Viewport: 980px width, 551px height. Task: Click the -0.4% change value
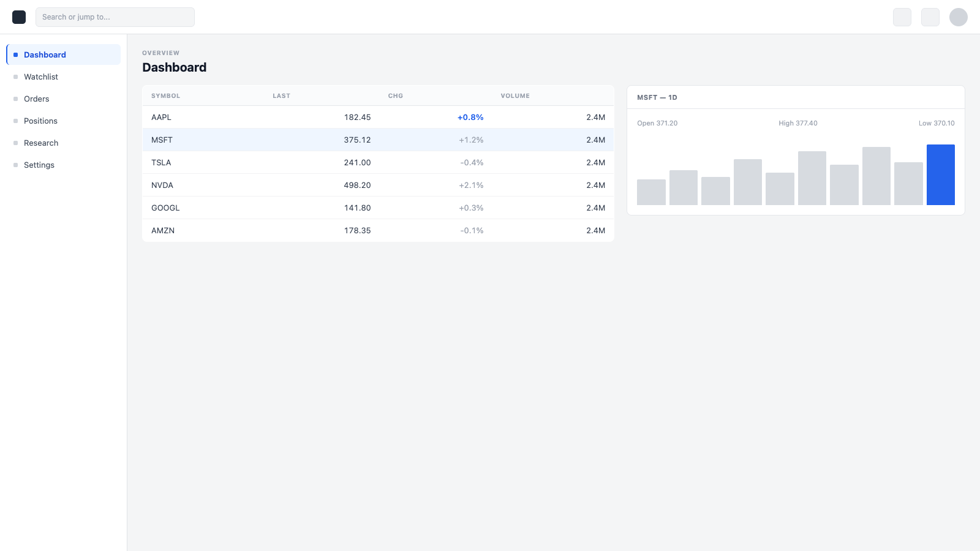(472, 162)
